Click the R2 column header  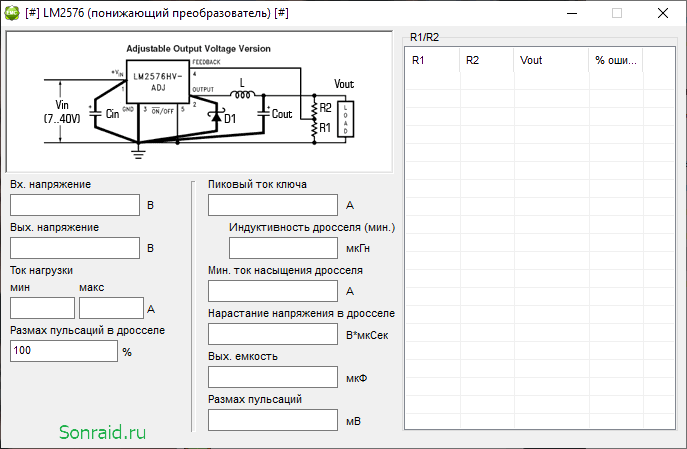[486, 60]
